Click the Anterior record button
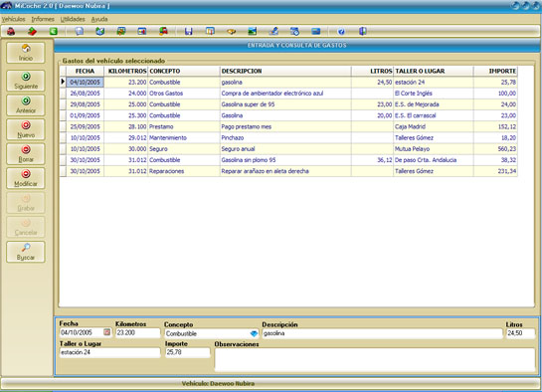Viewport: 542px width, 392px height. (x=26, y=105)
